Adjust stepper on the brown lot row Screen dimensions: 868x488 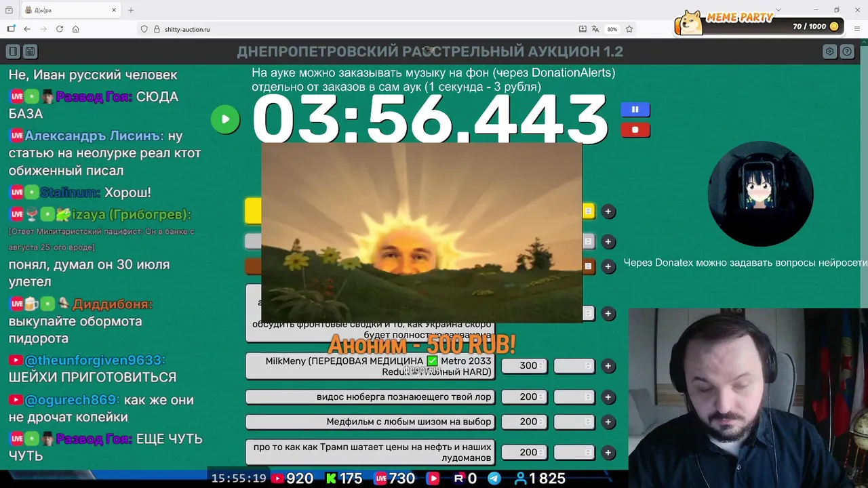[589, 266]
